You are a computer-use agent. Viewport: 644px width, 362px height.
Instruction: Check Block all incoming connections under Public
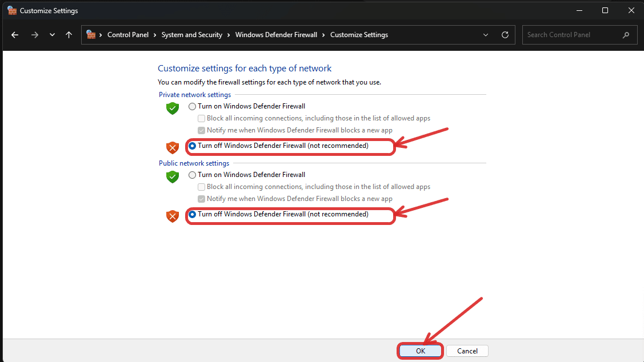[x=201, y=187]
